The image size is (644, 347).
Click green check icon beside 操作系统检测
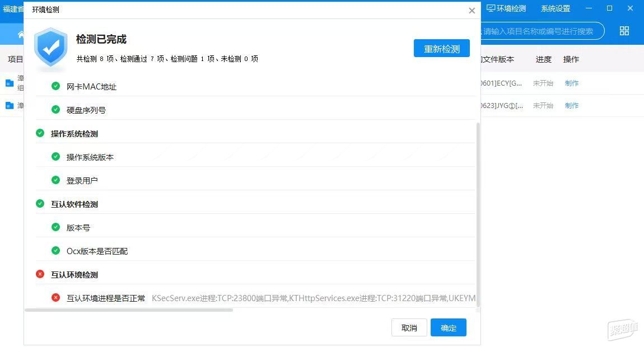[40, 133]
